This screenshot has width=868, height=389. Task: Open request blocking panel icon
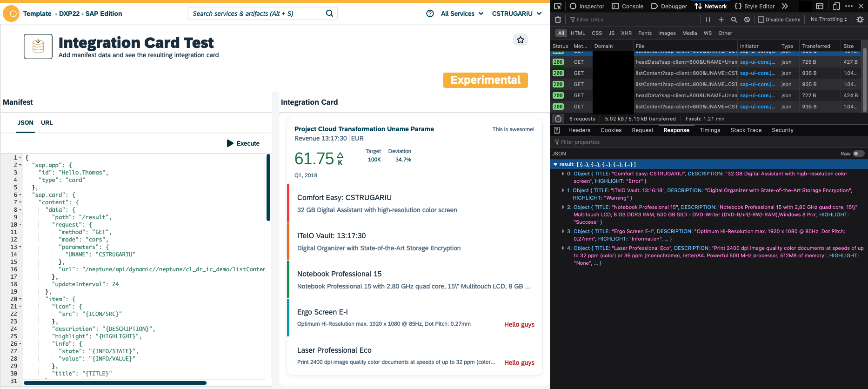pyautogui.click(x=747, y=20)
